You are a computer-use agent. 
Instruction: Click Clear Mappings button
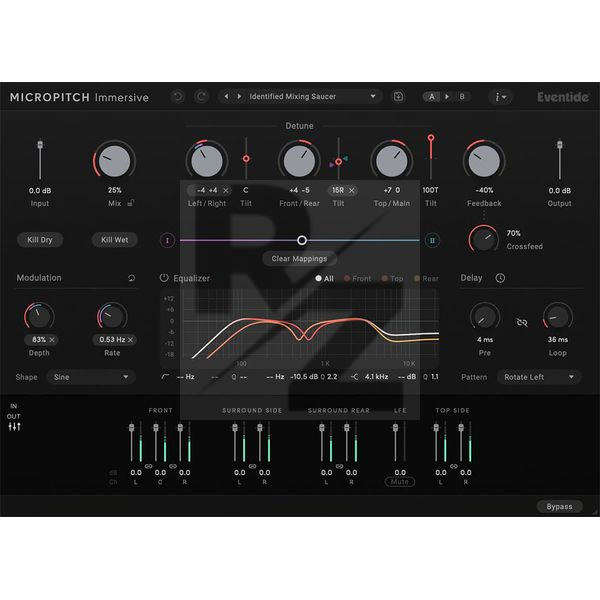pos(299,259)
